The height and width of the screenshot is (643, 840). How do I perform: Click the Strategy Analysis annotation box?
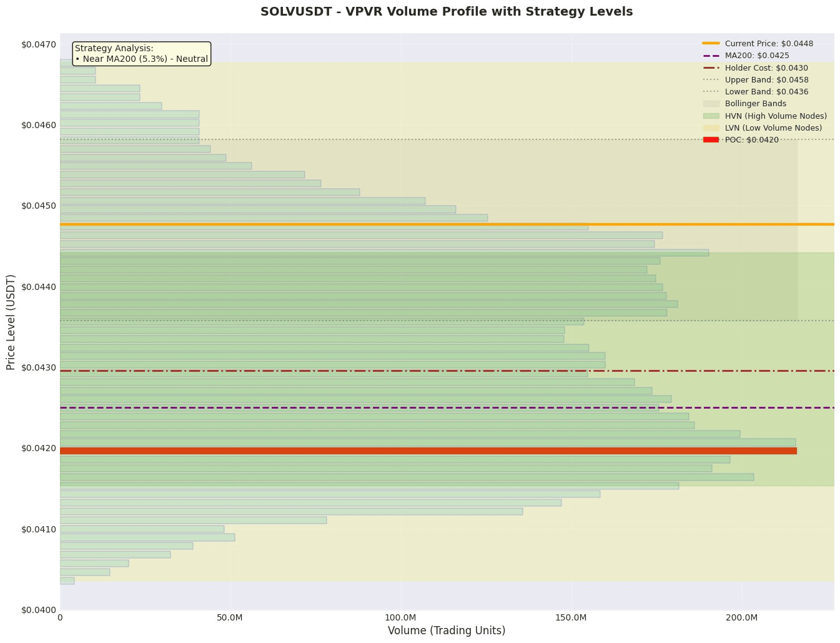coord(141,54)
